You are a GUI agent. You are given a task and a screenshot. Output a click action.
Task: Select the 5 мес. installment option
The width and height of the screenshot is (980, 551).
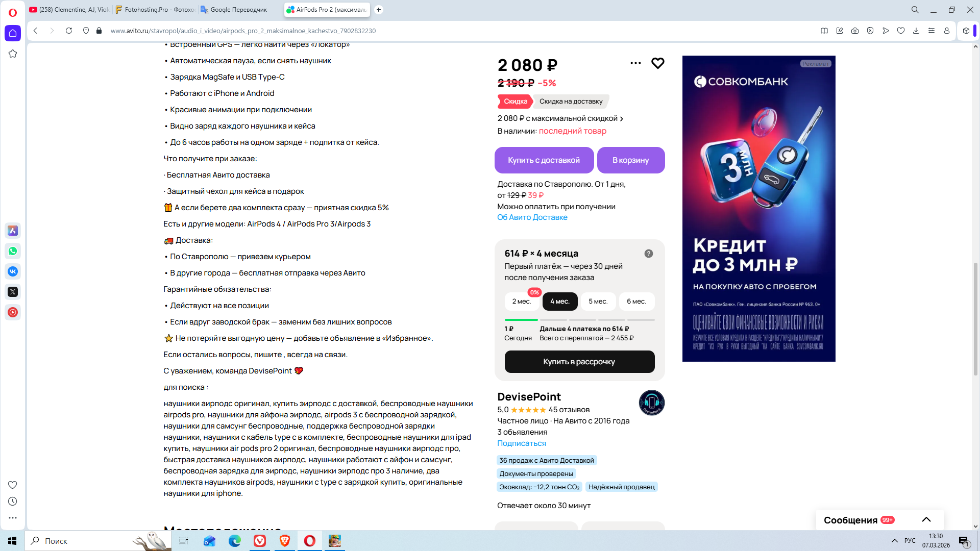point(598,302)
